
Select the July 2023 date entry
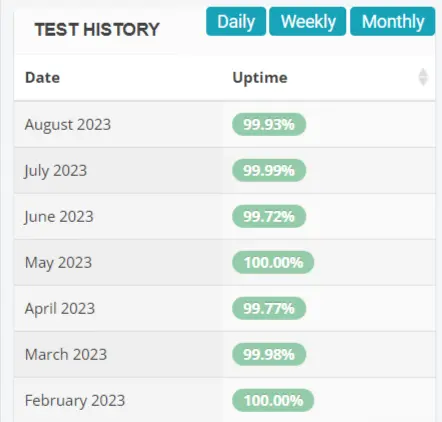[55, 171]
